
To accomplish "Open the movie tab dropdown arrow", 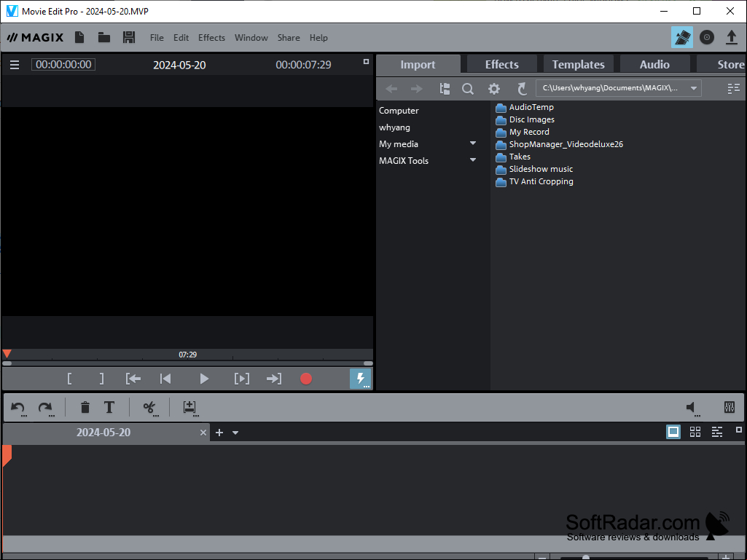I will 235,433.
